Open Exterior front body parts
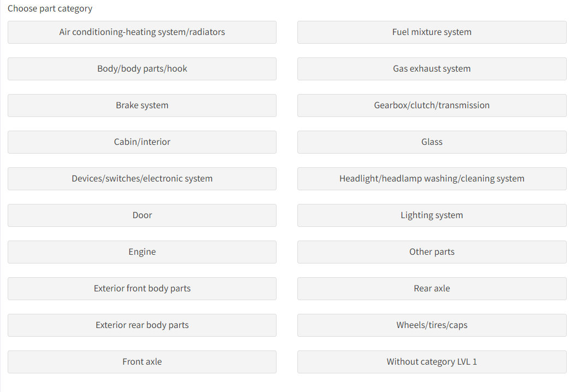The height and width of the screenshot is (392, 575). (142, 289)
